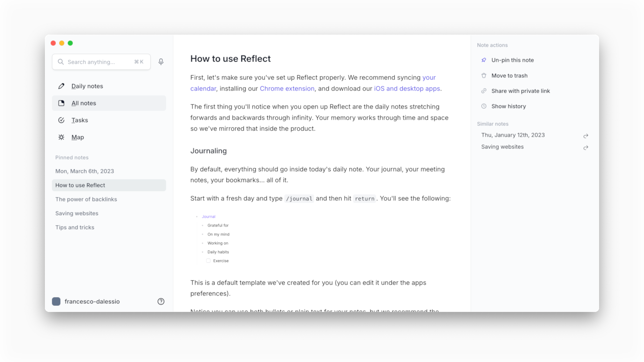Click the trash icon beside Move to trash
This screenshot has width=644, height=362.
(484, 75)
